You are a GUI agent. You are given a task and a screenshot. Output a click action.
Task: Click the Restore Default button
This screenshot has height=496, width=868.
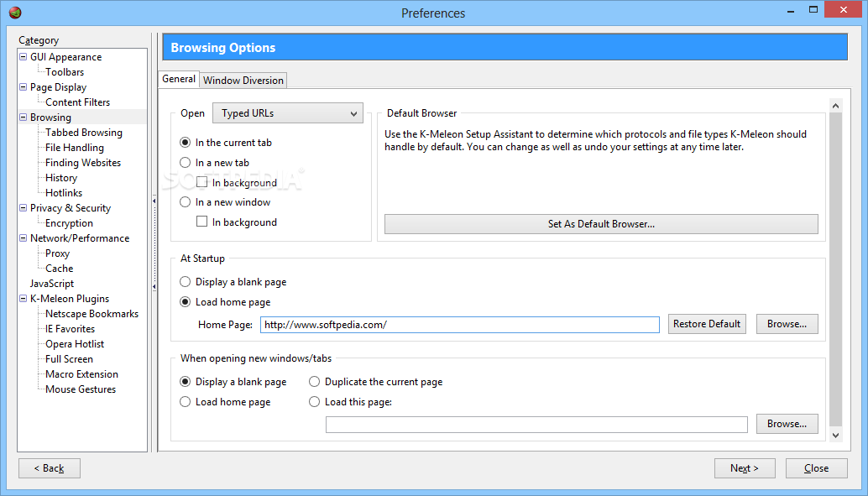pos(707,324)
